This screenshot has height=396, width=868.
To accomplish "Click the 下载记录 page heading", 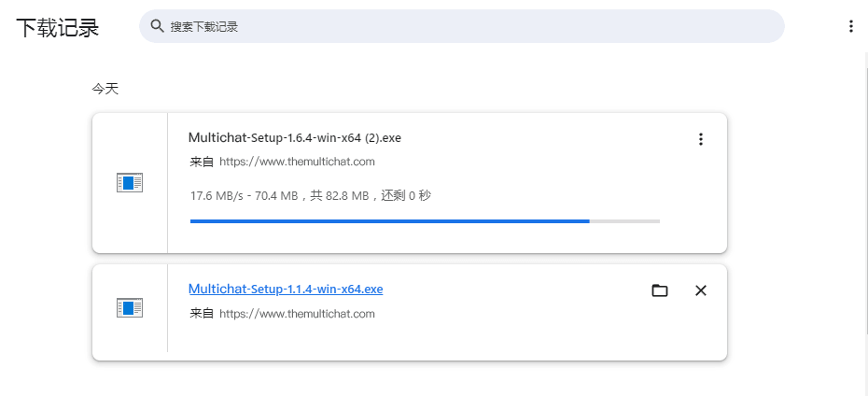I will click(x=58, y=27).
